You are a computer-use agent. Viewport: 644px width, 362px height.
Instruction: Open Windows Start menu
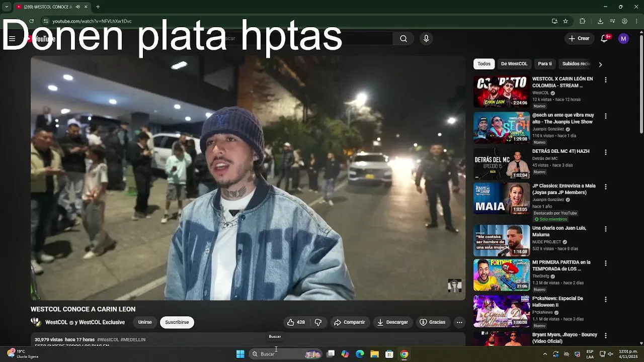coord(240,354)
